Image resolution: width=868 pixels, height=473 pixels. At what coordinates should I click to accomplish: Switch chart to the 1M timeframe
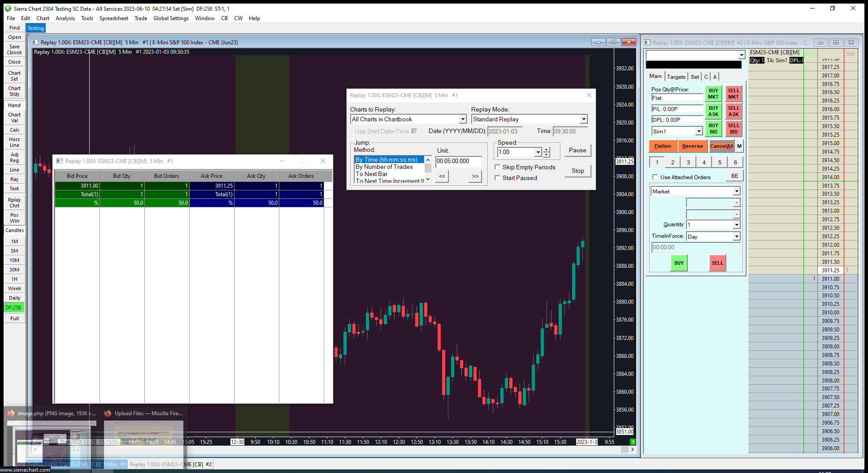tap(14, 241)
